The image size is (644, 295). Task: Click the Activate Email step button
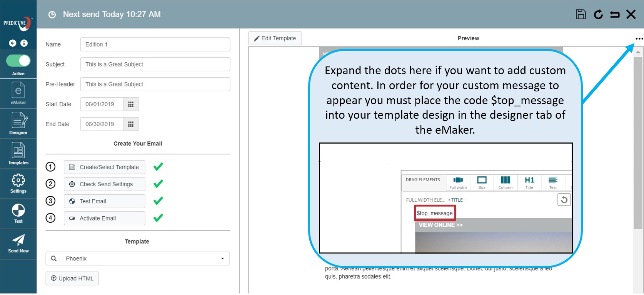pyautogui.click(x=104, y=218)
